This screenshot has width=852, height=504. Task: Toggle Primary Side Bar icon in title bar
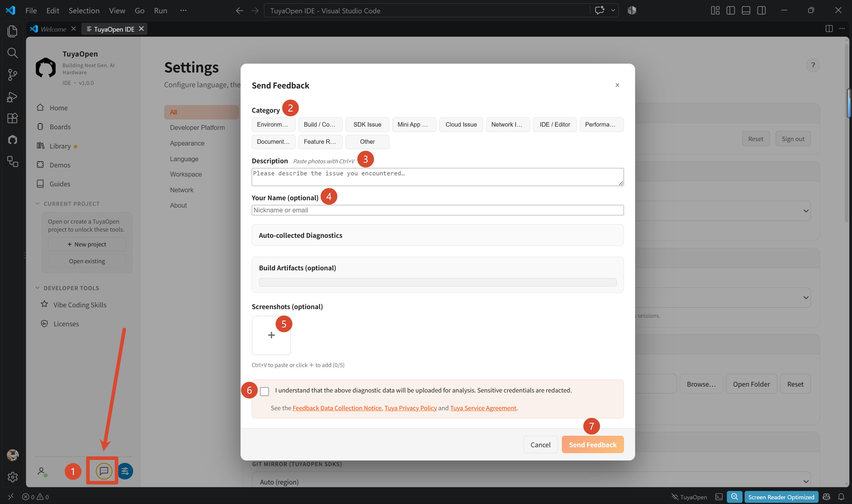730,11
